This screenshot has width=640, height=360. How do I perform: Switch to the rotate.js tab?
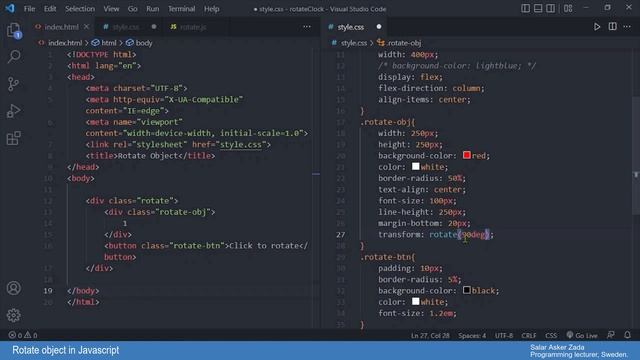pos(193,27)
